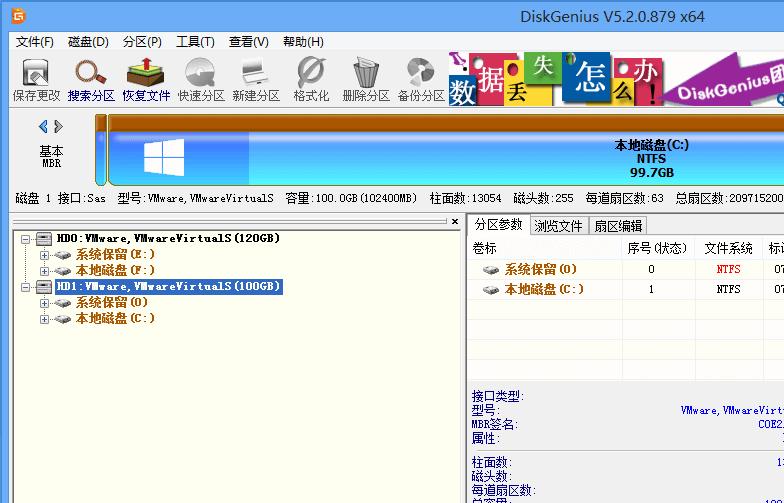Open the 工具(T) menu

point(195,42)
